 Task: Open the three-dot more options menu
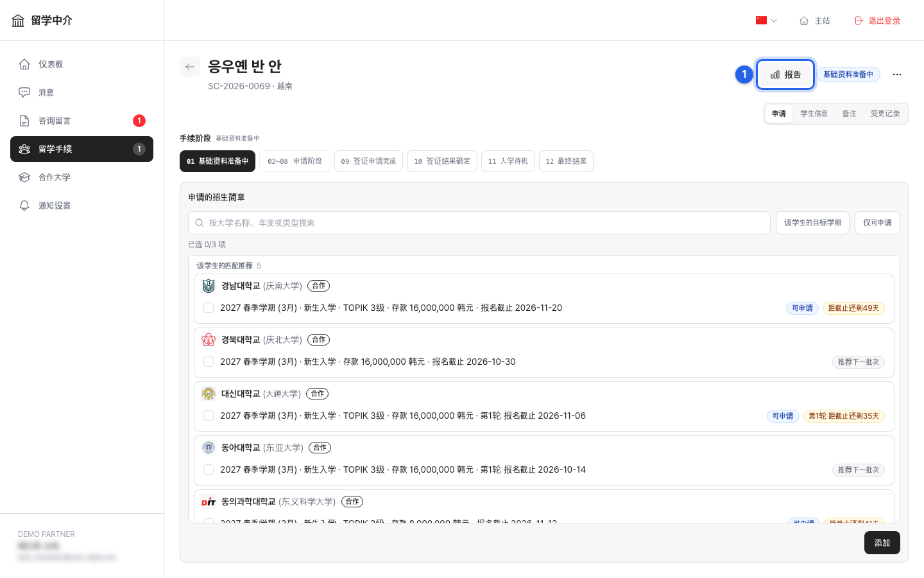897,74
